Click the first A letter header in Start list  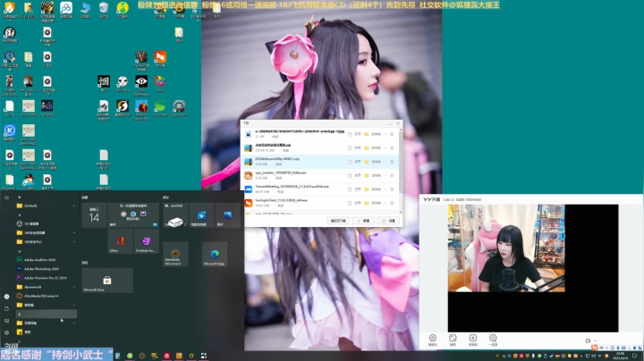[19, 197]
